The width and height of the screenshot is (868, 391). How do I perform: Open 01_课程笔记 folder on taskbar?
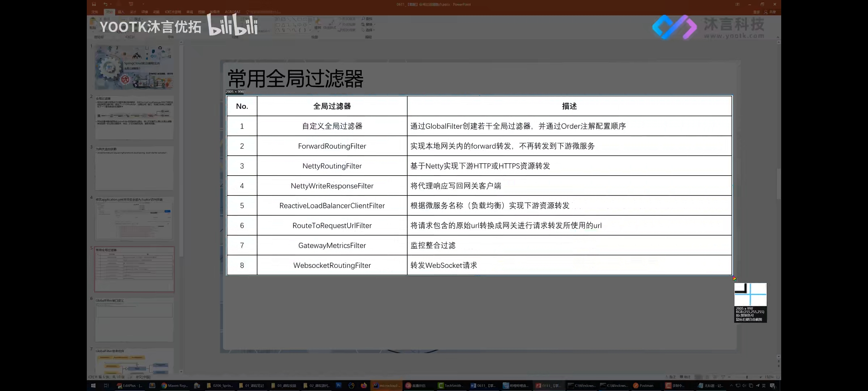252,386
